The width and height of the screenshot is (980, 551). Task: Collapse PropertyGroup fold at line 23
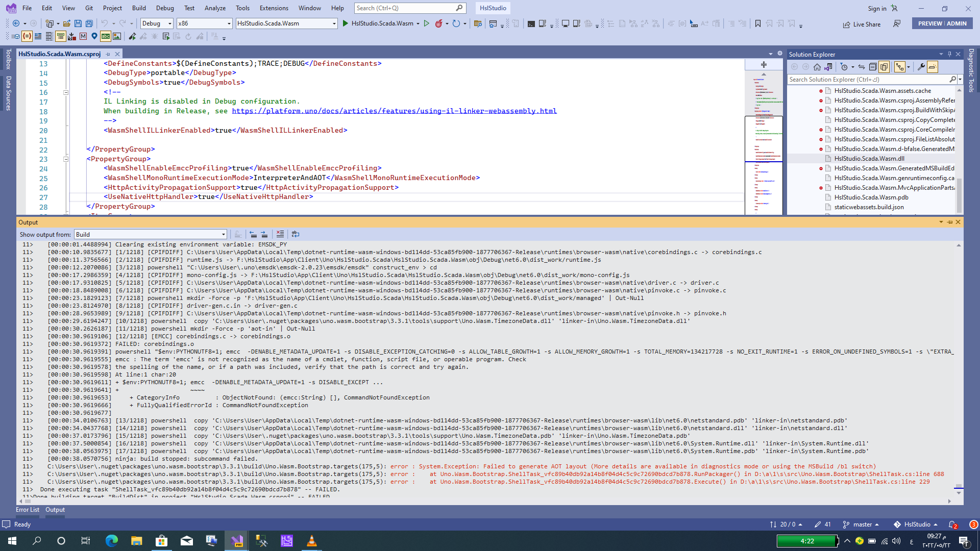point(66,159)
